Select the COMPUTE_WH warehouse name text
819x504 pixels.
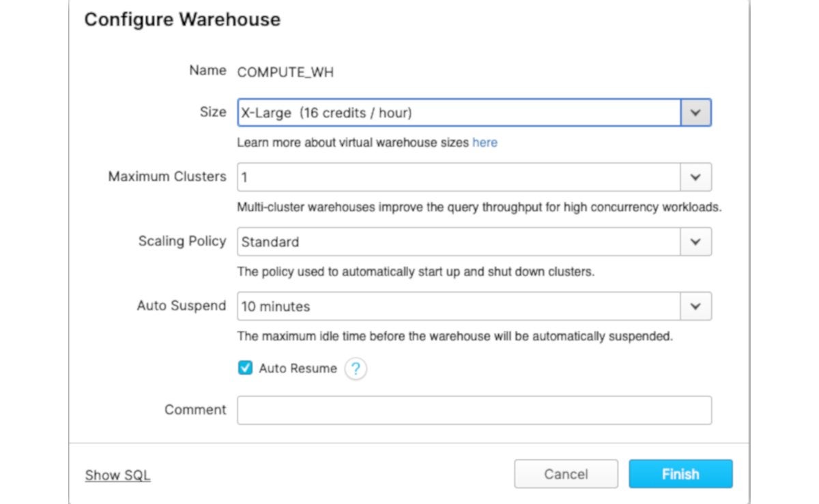285,72
